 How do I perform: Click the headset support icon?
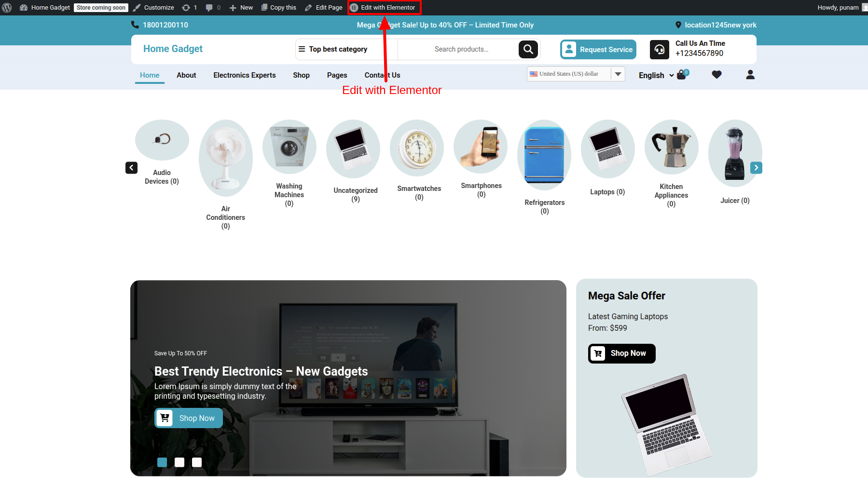(659, 50)
